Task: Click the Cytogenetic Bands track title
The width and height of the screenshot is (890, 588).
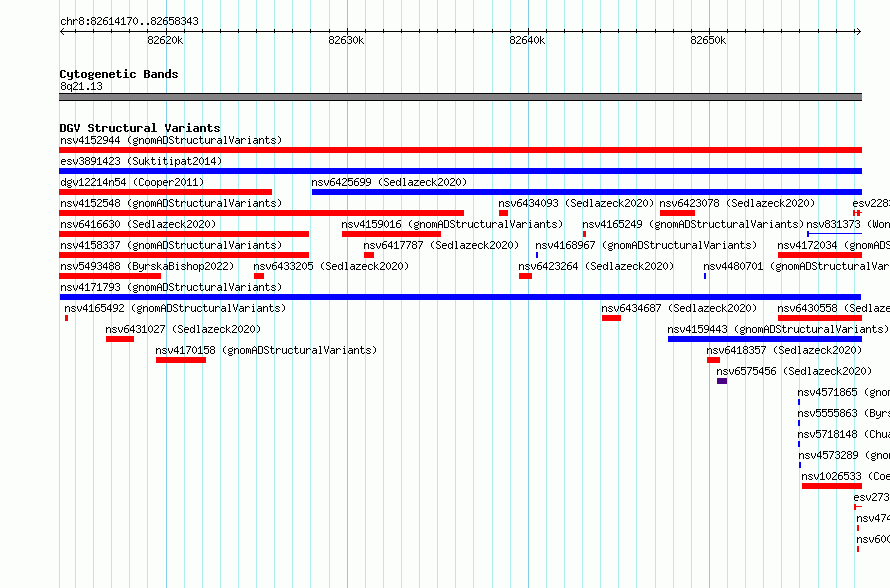Action: 119,74
